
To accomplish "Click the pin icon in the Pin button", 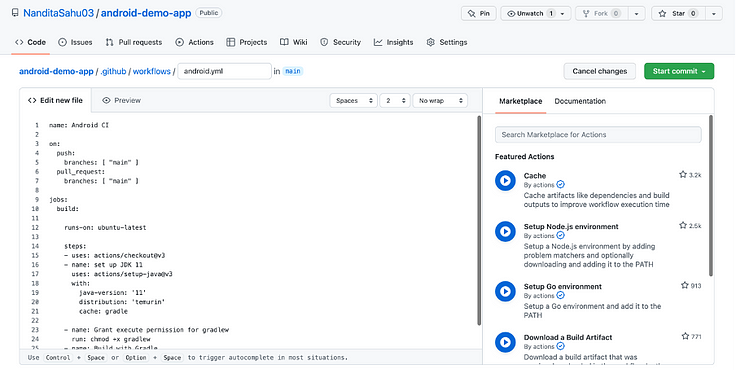I will point(471,14).
